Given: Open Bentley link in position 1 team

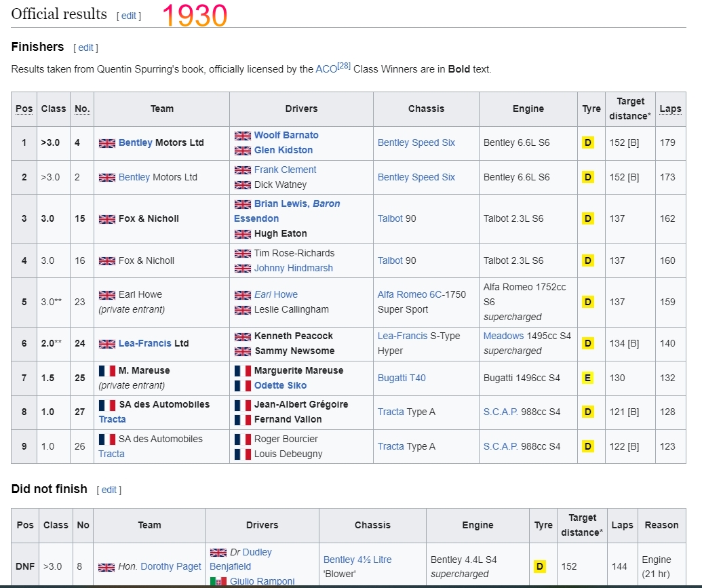Looking at the screenshot, I should pyautogui.click(x=135, y=142).
